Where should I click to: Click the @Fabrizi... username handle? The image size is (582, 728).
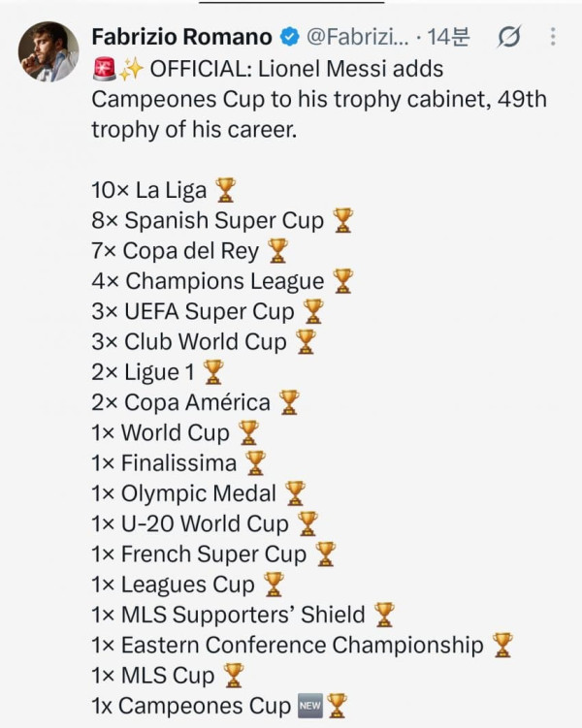pyautogui.click(x=358, y=37)
